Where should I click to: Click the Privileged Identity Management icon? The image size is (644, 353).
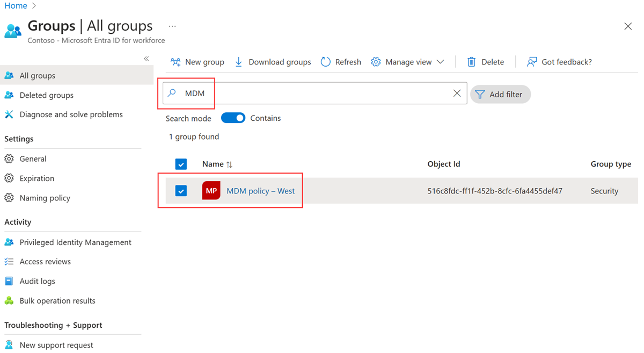(x=9, y=242)
